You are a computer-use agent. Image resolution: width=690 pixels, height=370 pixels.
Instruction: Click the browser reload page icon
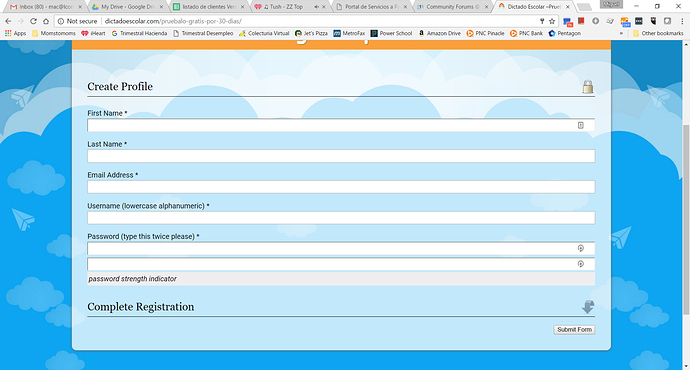(x=33, y=21)
